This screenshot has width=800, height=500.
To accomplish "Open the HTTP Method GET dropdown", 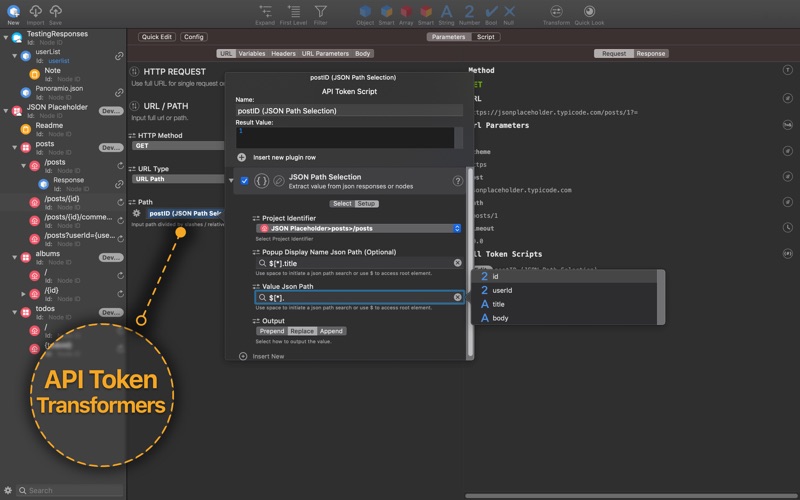I will (x=178, y=145).
